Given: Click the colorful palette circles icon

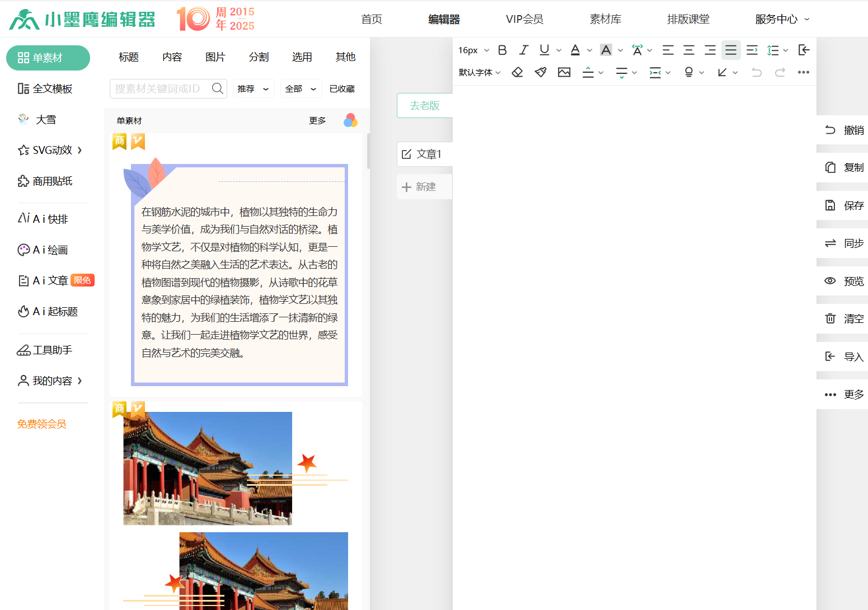Looking at the screenshot, I should click(350, 120).
